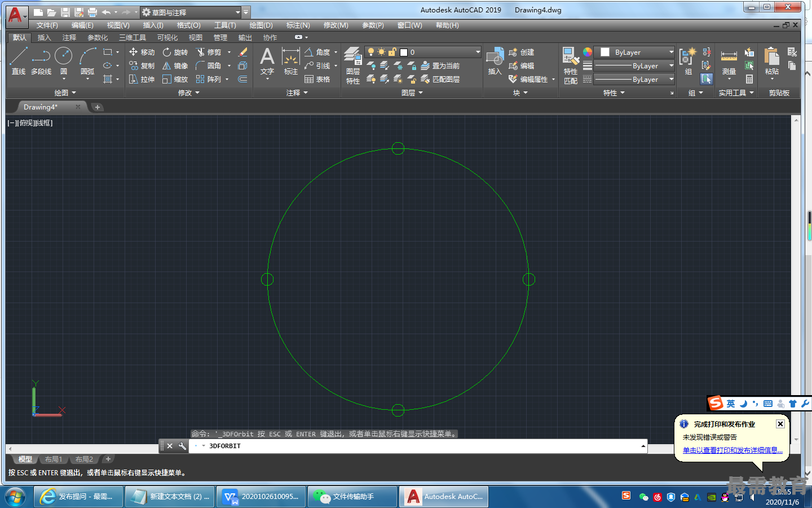Click the white ByLayer color swatch
This screenshot has height=508, width=812.
point(605,52)
